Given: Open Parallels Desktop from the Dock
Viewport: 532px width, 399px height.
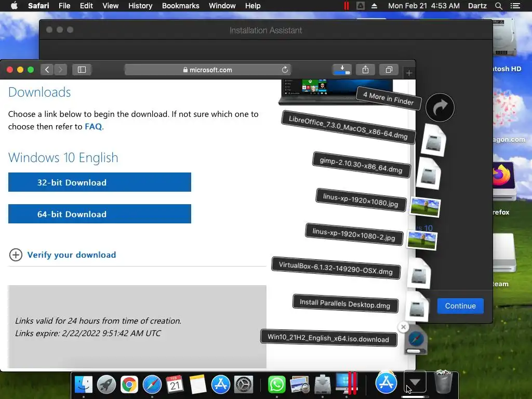Looking at the screenshot, I should (346, 383).
